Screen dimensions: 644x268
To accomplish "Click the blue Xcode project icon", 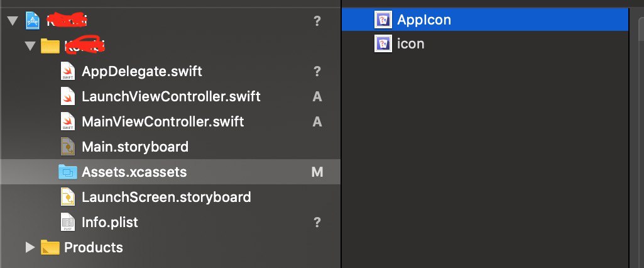I will [33, 21].
